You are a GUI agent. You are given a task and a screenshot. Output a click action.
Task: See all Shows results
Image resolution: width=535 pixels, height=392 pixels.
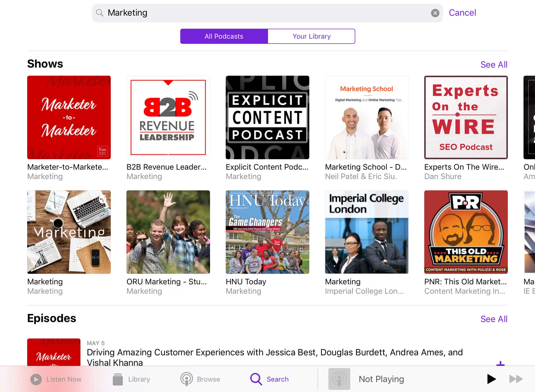point(494,64)
